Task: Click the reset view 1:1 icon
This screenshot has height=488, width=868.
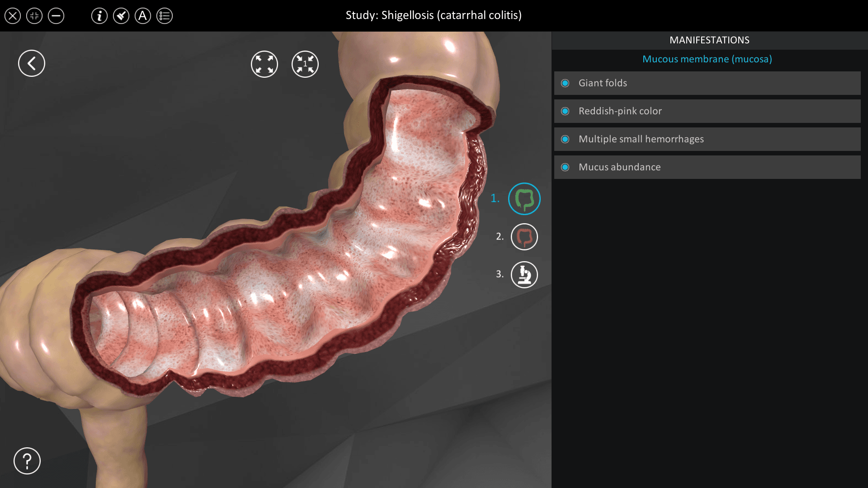Action: click(305, 64)
